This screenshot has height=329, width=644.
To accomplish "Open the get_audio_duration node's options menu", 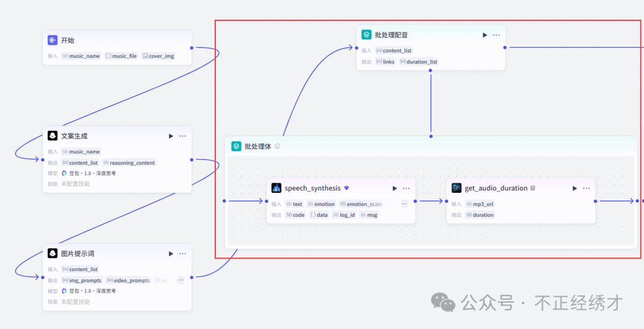I will point(586,188).
